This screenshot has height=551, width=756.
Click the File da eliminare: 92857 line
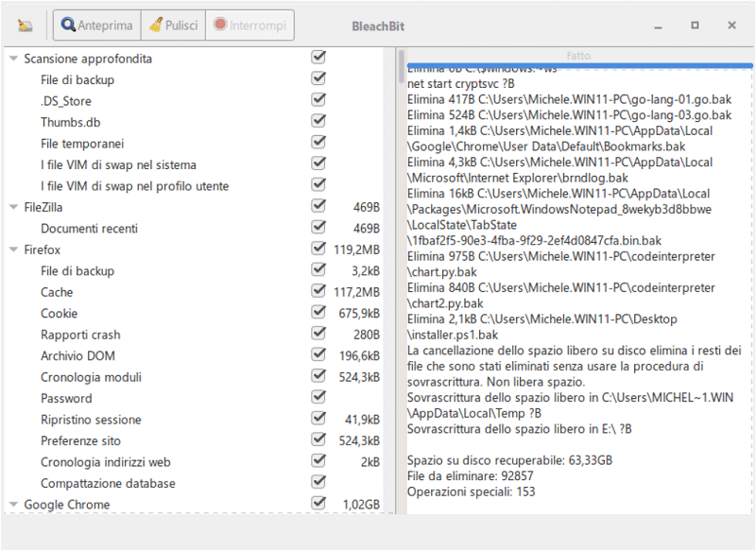point(470,476)
